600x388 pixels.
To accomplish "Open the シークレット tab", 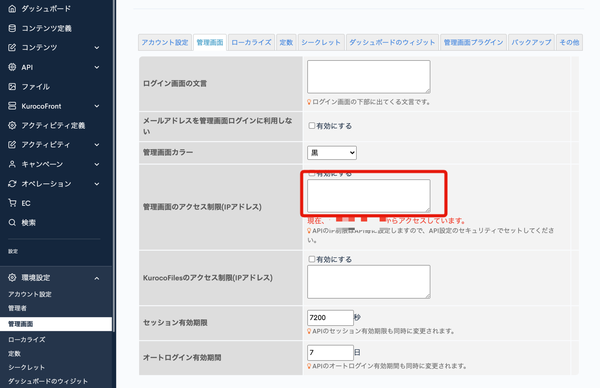I will [x=321, y=42].
